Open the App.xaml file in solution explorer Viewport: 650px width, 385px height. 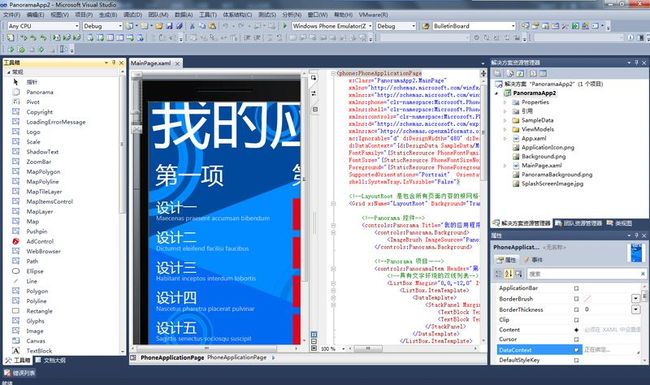pos(534,138)
